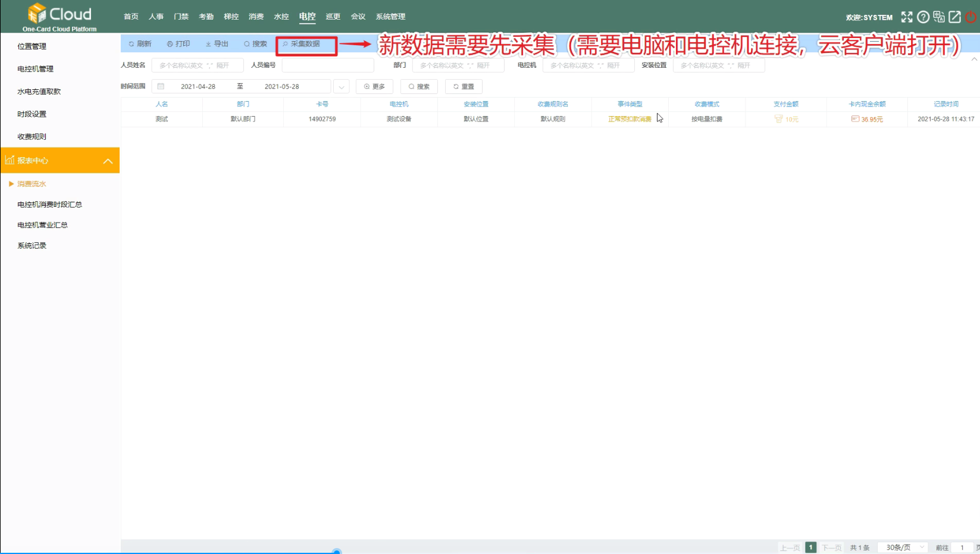Switch to the 消费 menu tab

(256, 17)
